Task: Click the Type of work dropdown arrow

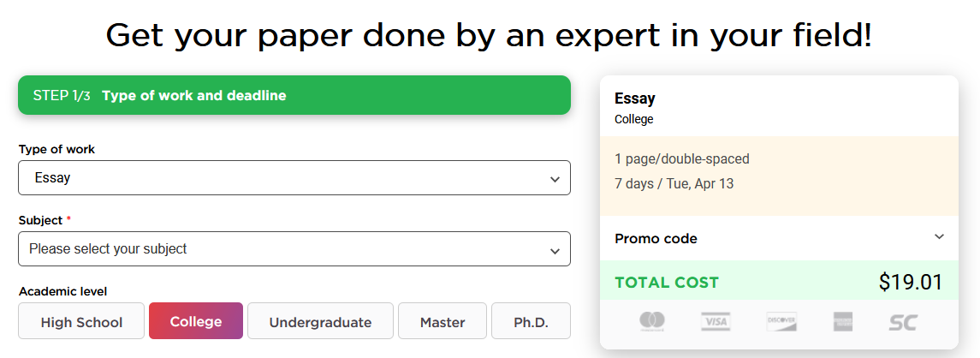Action: click(554, 179)
